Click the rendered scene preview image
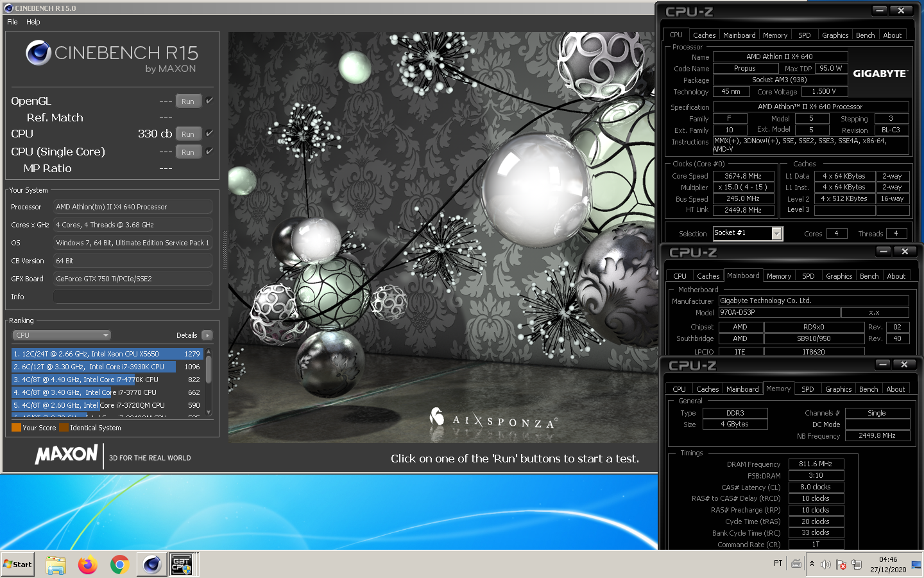The image size is (924, 578). tap(443, 238)
